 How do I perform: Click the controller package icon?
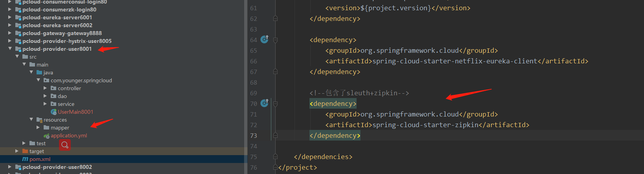(53, 88)
